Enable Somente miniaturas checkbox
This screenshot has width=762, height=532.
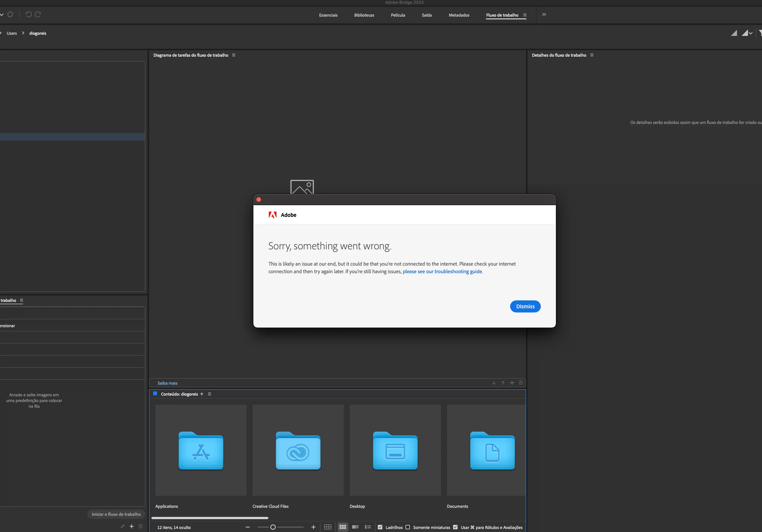pyautogui.click(x=408, y=527)
